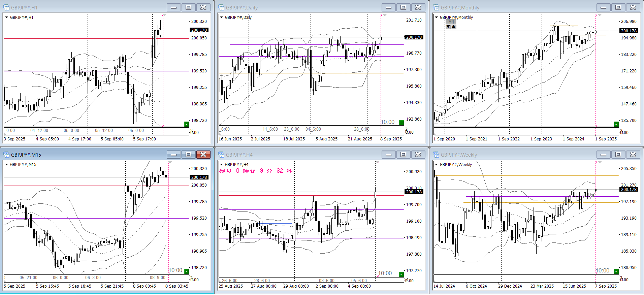Click the 200.178 price label on M15 chart
This screenshot has height=295, width=644.
[x=199, y=177]
